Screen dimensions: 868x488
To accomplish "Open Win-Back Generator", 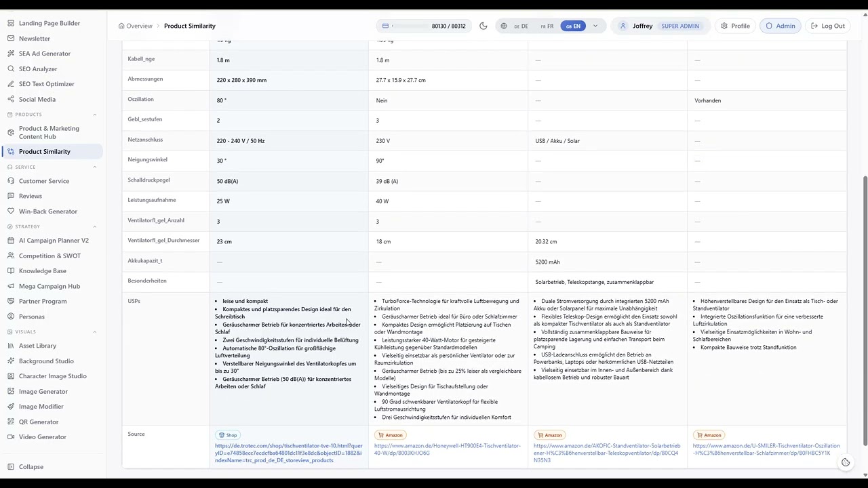I will click(x=48, y=211).
